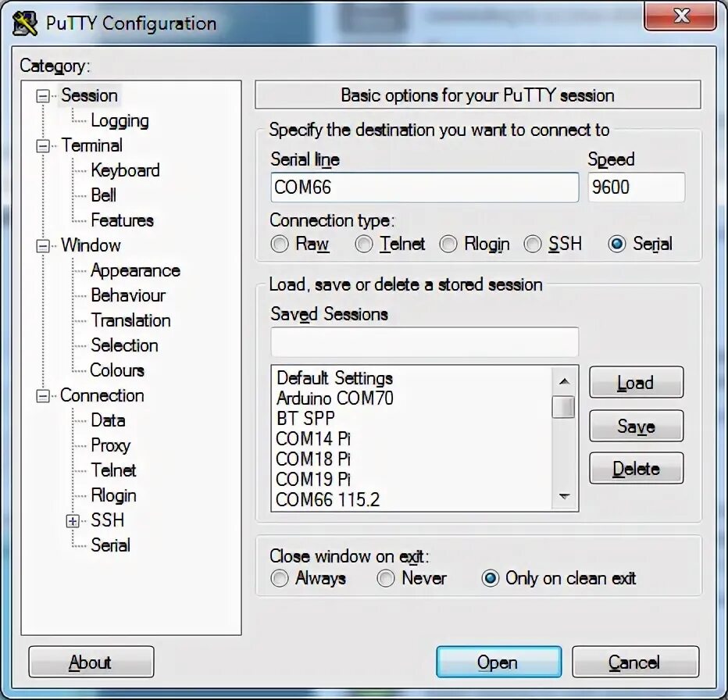Open the Keyboard settings category
The image size is (728, 700).
coord(125,170)
